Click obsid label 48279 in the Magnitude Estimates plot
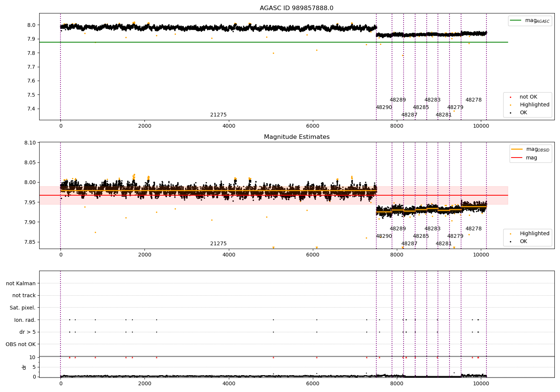 pyautogui.click(x=455, y=236)
